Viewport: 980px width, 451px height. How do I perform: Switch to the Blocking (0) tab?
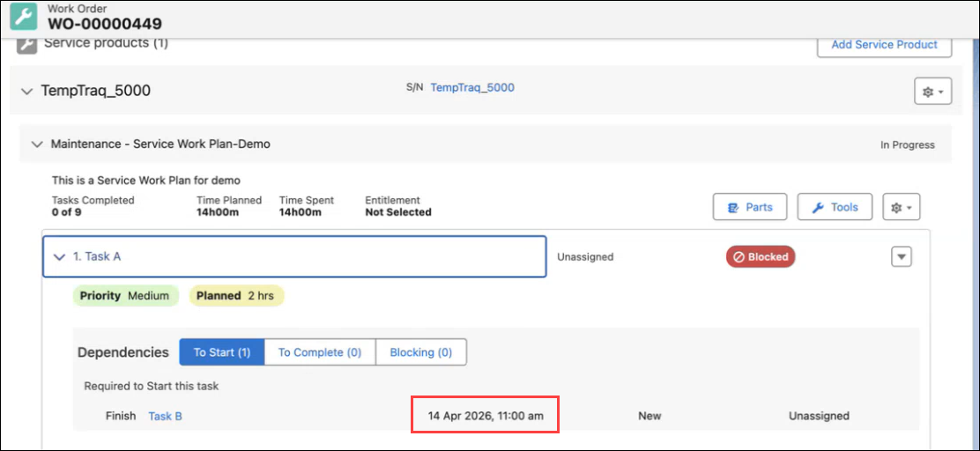pyautogui.click(x=420, y=352)
